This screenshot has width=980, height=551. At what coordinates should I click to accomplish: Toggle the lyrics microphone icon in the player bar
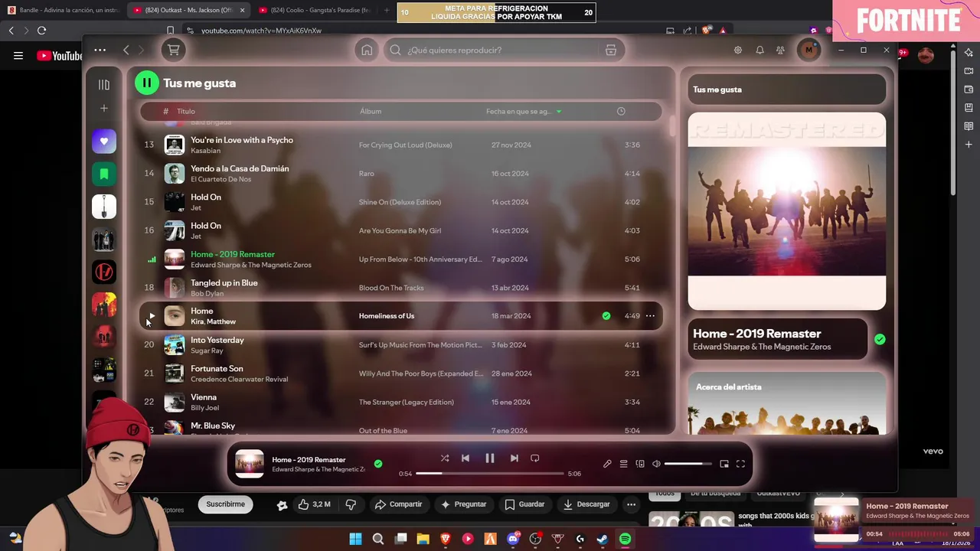point(607,464)
